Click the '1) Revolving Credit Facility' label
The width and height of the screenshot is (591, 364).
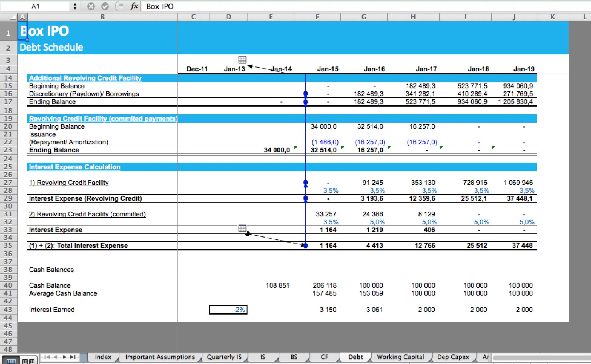[69, 183]
